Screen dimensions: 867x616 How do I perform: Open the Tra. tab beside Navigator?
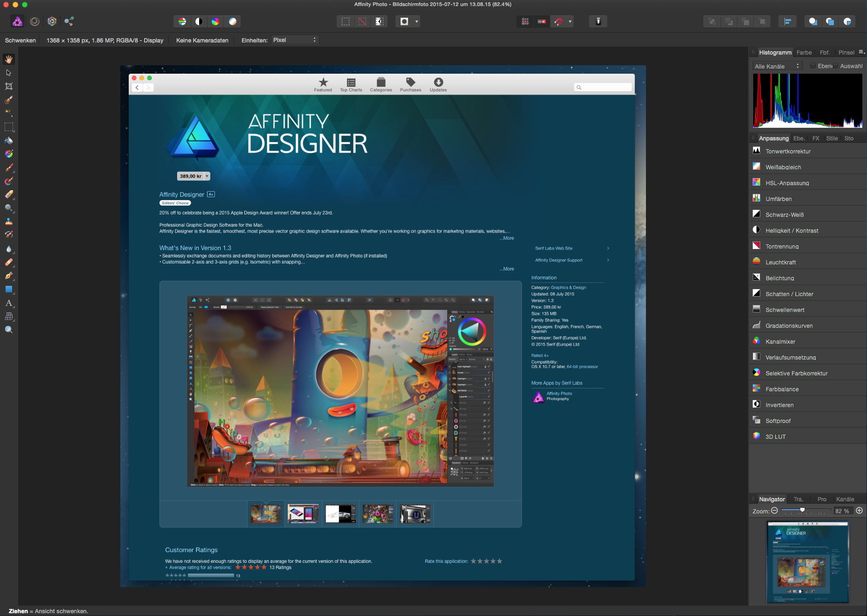(798, 499)
